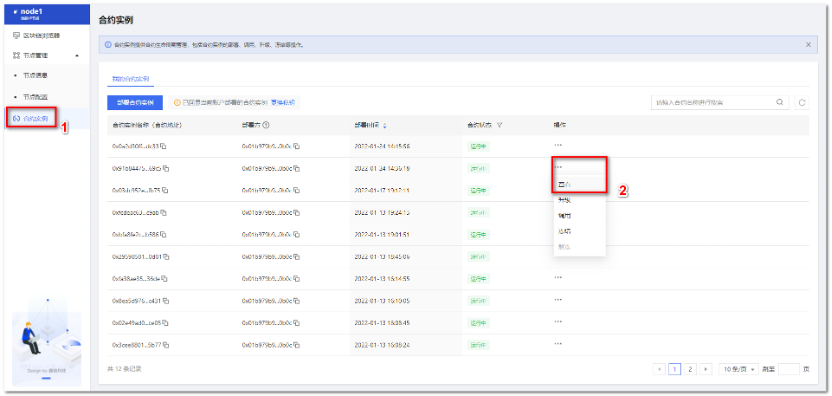Screen dimensions: 832x396
Task: Copy deployer address in the 2022-01-17 row
Action: 297,190
